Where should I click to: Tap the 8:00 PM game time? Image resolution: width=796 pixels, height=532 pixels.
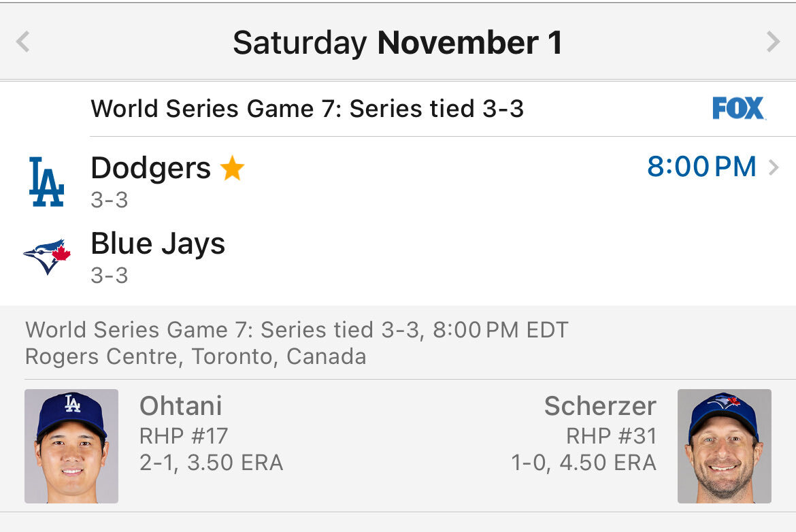tap(701, 167)
